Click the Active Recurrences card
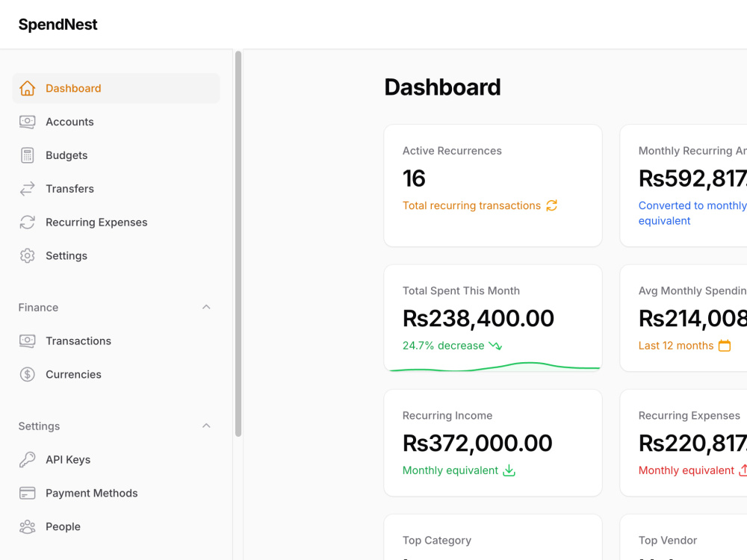This screenshot has width=747, height=560. pyautogui.click(x=493, y=186)
